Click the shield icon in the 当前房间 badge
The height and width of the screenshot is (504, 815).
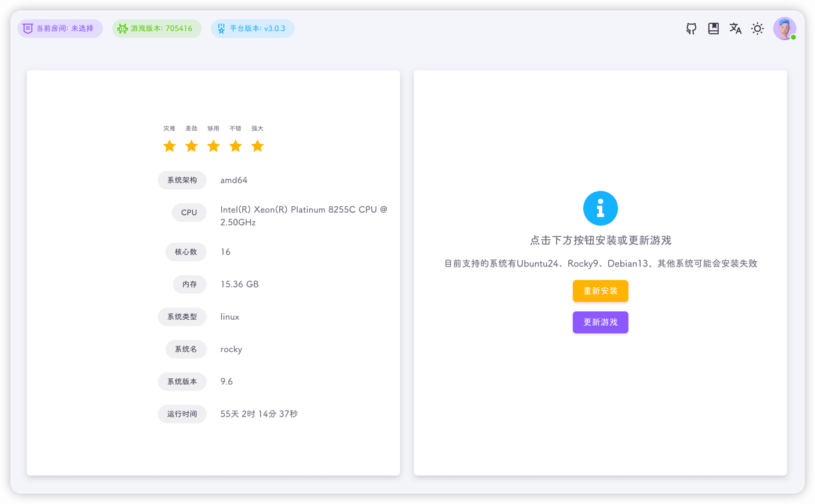tap(27, 28)
